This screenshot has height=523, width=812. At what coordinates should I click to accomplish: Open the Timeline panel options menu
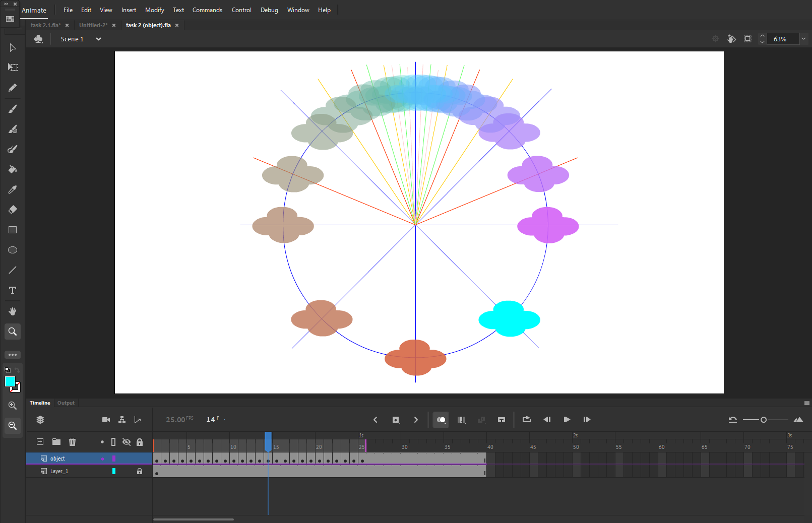pyautogui.click(x=807, y=403)
